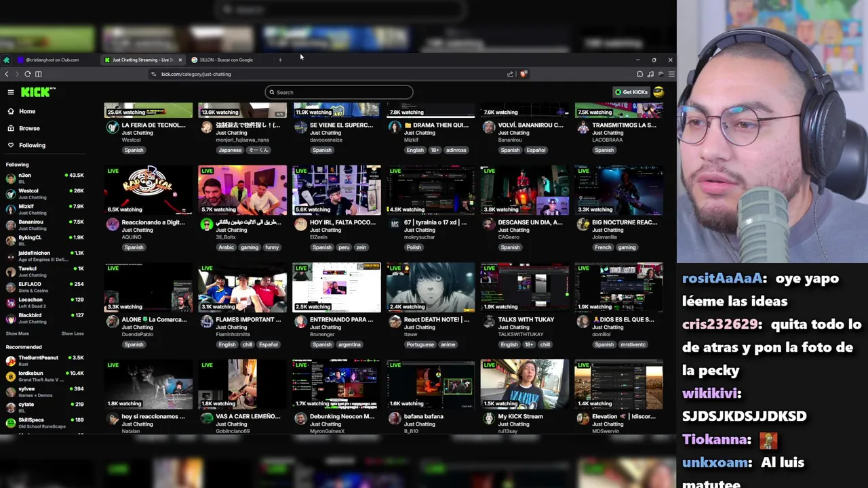Open TheBurntPeanut recommended channel
The image size is (868, 488).
[45, 361]
